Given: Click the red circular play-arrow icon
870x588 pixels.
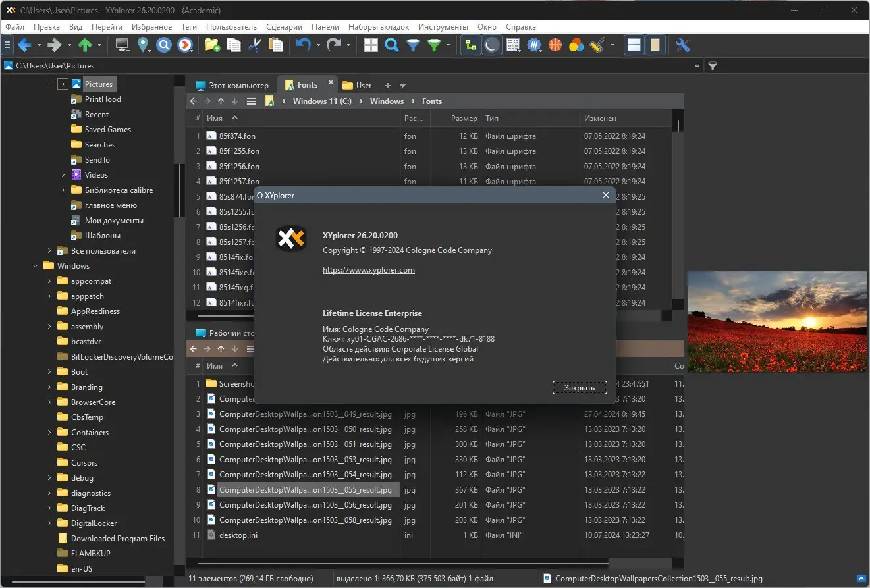Looking at the screenshot, I should (185, 45).
